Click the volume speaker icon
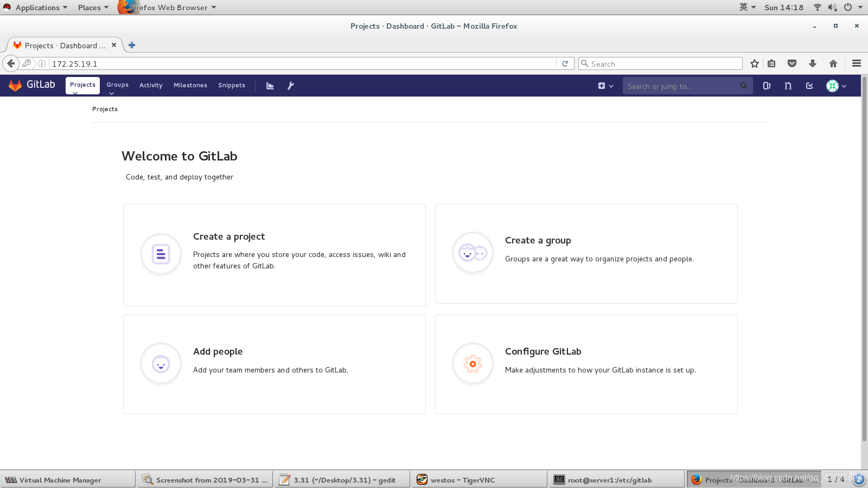The height and width of the screenshot is (488, 868). click(832, 7)
